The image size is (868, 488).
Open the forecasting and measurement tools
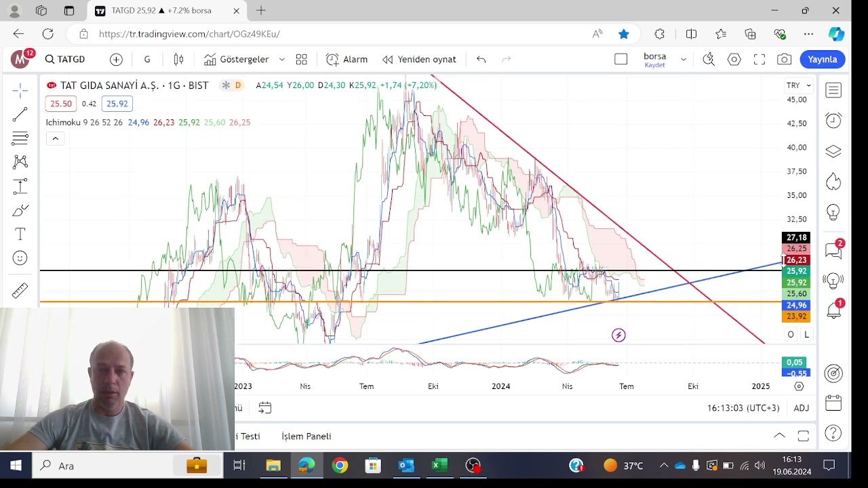coord(20,186)
